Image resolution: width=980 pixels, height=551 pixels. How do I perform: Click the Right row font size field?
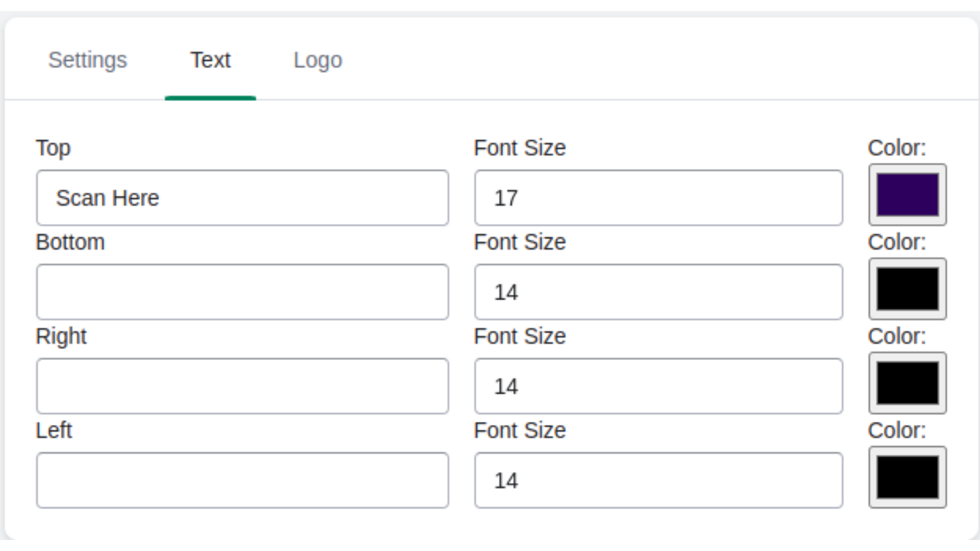pos(658,386)
